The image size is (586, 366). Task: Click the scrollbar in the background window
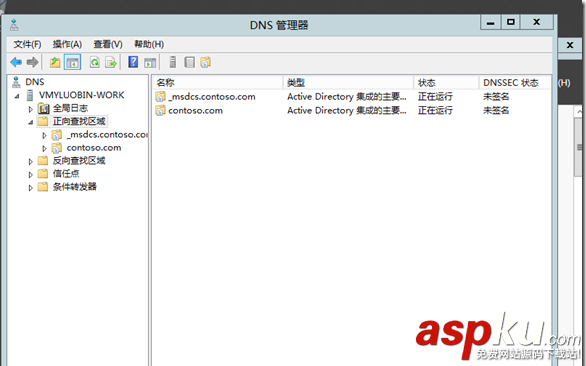tap(579, 148)
